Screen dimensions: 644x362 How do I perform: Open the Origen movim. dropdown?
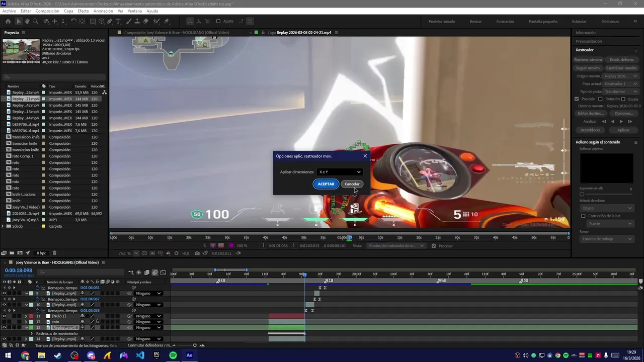tap(621, 76)
